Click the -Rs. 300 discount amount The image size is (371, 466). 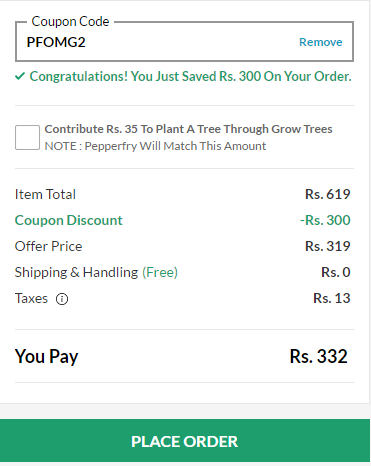click(325, 220)
